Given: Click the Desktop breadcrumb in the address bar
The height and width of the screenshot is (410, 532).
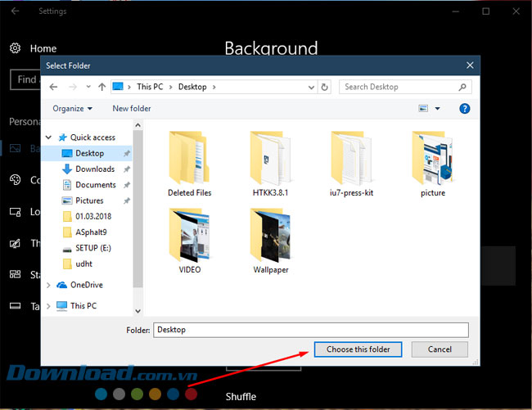Looking at the screenshot, I should point(192,87).
